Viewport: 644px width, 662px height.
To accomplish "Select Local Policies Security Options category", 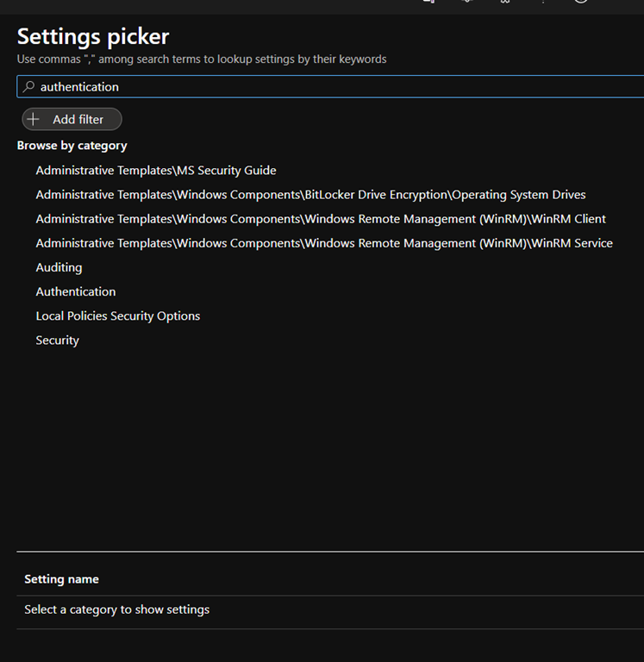I will click(x=118, y=316).
